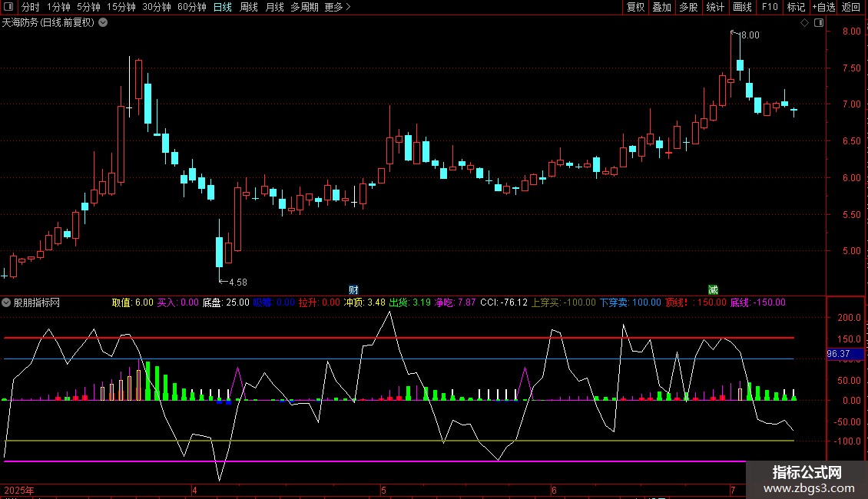This screenshot has height=499, width=868.
Task: Select the 日线 daily chart tab
Action: (223, 7)
